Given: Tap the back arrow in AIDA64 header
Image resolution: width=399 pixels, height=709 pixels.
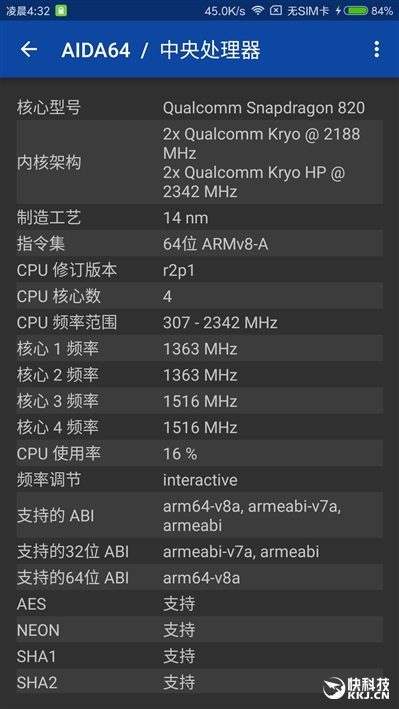Looking at the screenshot, I should tap(29, 49).
